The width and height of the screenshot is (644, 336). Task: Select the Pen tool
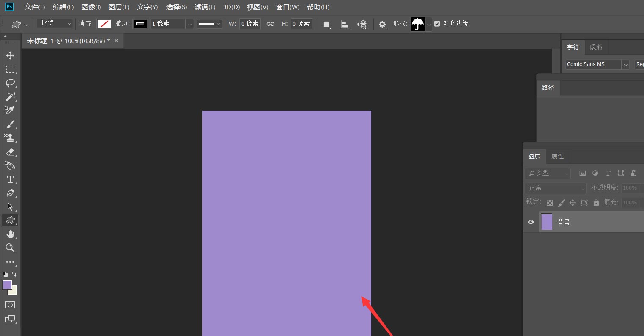(x=10, y=193)
